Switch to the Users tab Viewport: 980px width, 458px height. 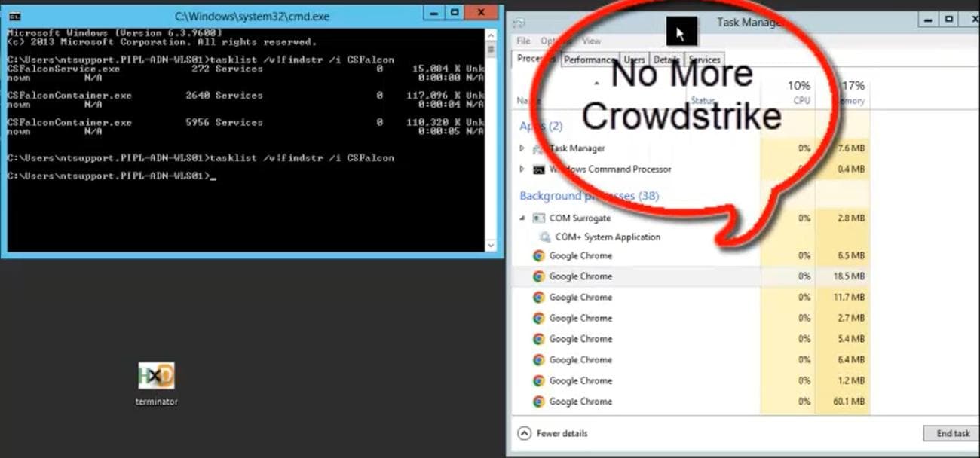point(634,60)
